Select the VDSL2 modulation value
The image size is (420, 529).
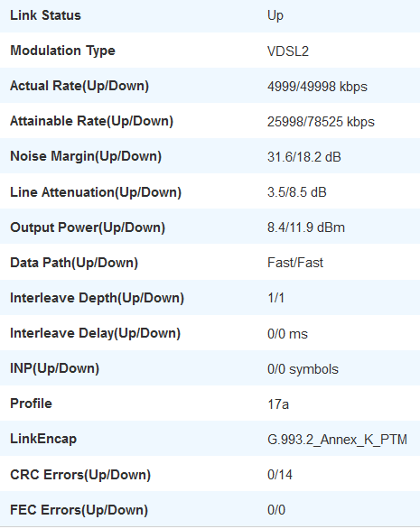(x=288, y=51)
